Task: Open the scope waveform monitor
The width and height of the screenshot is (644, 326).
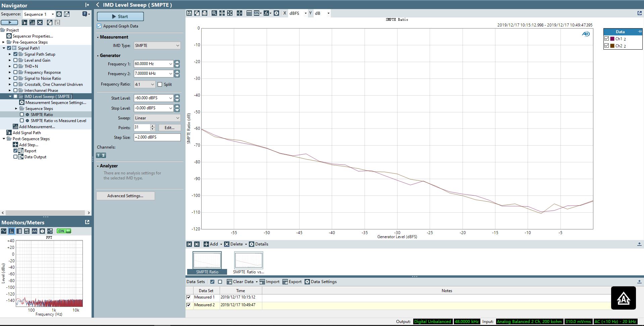Action: [4, 231]
